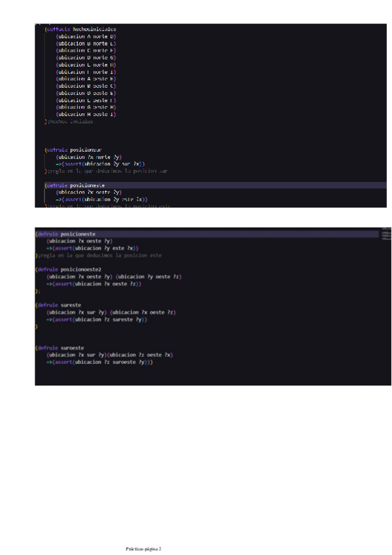Click the 'defrule posicionoeste2' rule header
Viewport: 392px width, 555px height.
(x=68, y=270)
